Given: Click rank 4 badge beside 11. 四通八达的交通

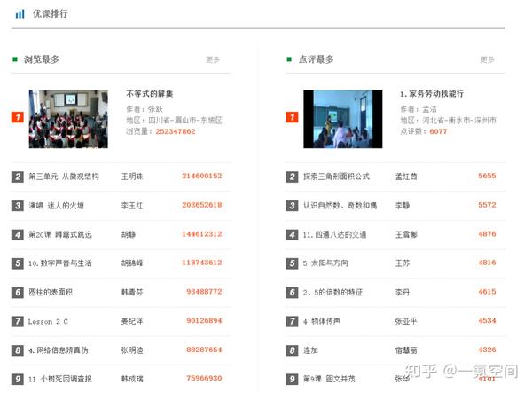Looking at the screenshot, I should coord(292,234).
